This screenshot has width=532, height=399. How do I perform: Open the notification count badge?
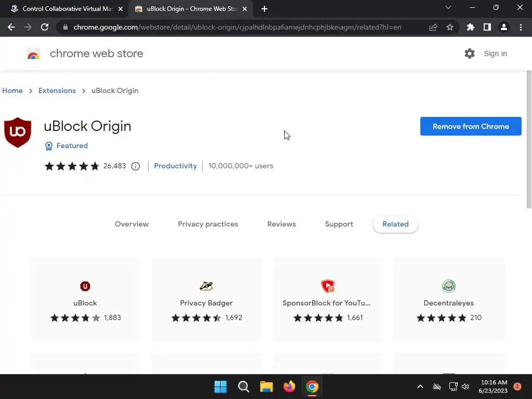coord(517,387)
